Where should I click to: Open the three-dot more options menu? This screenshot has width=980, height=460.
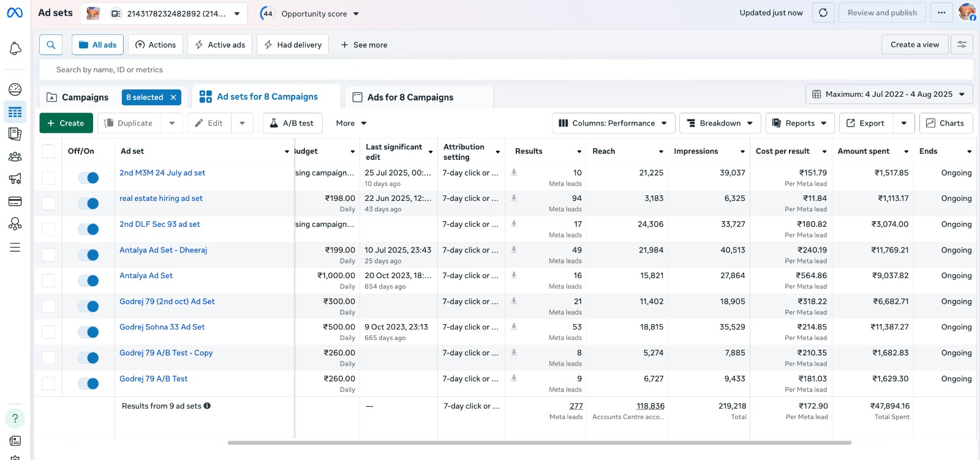click(941, 13)
